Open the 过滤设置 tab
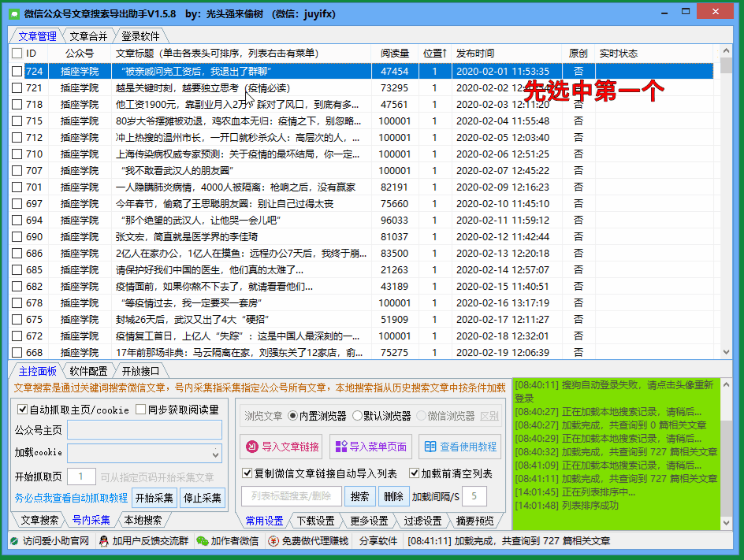 point(422,521)
